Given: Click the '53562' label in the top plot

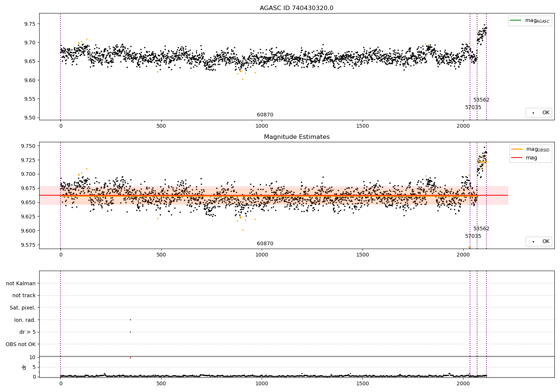Looking at the screenshot, I should tap(481, 100).
